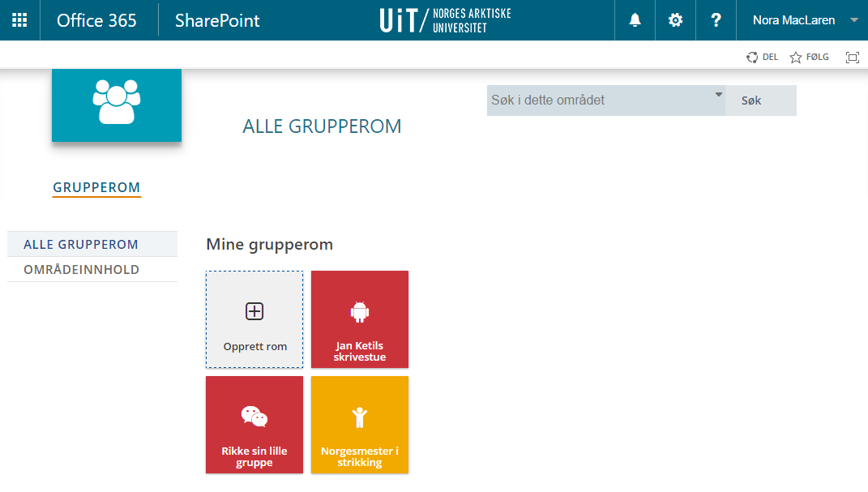This screenshot has height=492, width=868.
Task: Select ALLE GRUPPEROM in the left navigation
Action: click(x=81, y=244)
